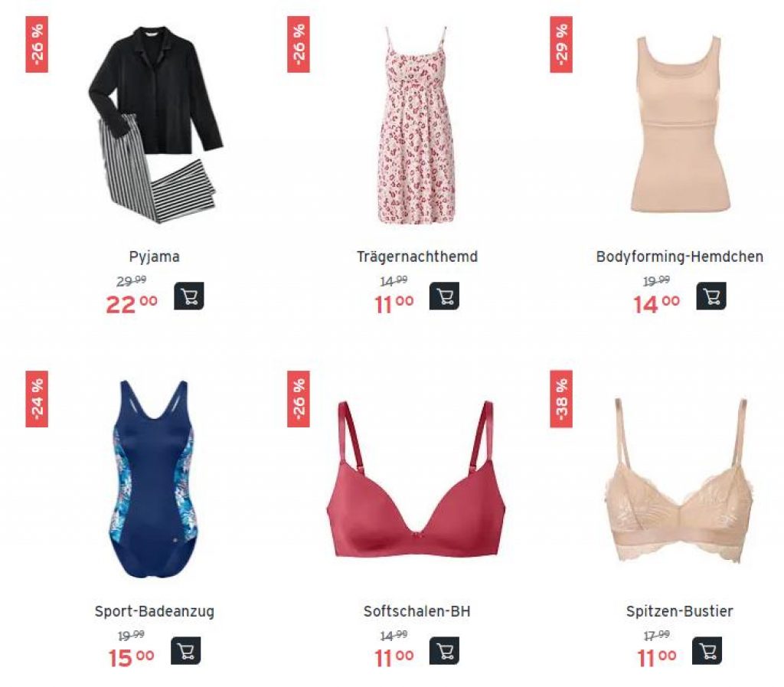The image size is (784, 687).
Task: View the pink floral nightdress image
Action: point(416,125)
